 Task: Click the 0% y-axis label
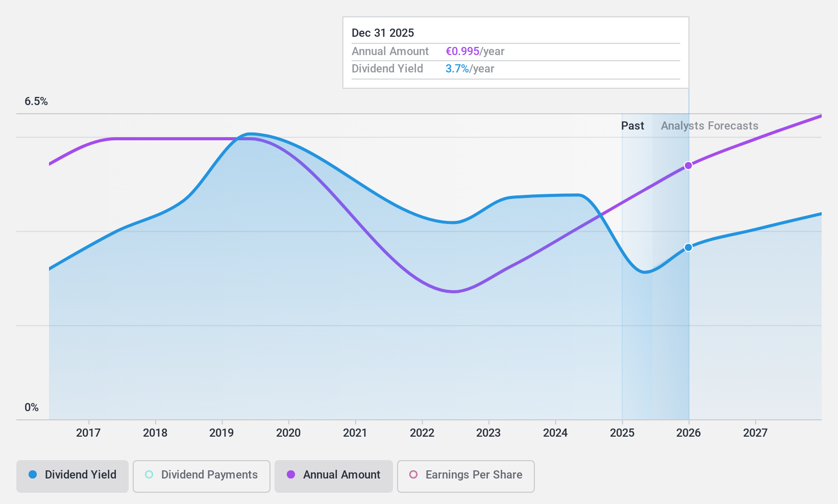(x=32, y=407)
